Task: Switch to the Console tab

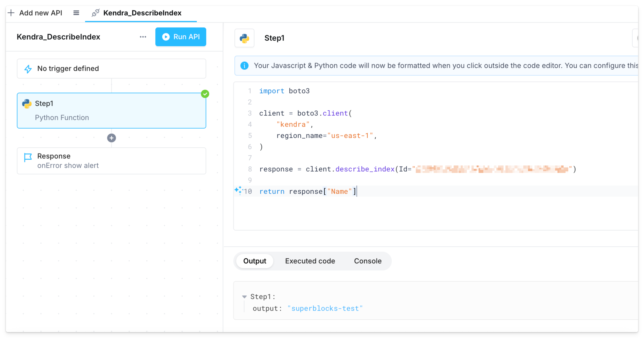Action: (368, 261)
